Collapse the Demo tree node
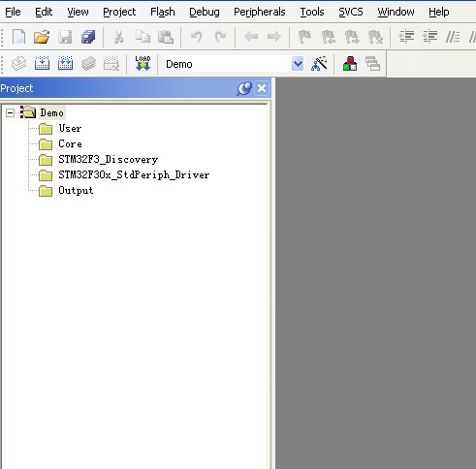The image size is (476, 469). (10, 113)
